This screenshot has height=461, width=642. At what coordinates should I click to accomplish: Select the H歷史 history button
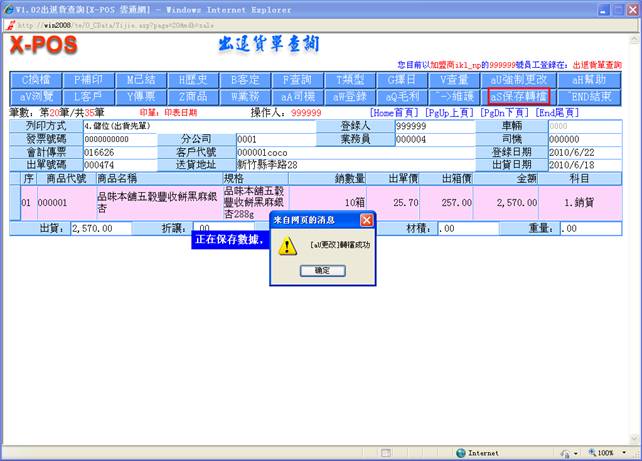(192, 79)
